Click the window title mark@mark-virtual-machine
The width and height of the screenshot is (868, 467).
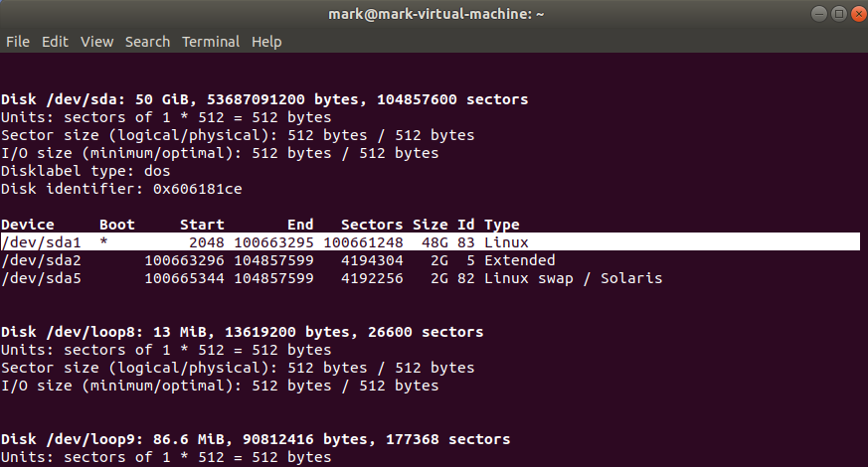coord(436,14)
